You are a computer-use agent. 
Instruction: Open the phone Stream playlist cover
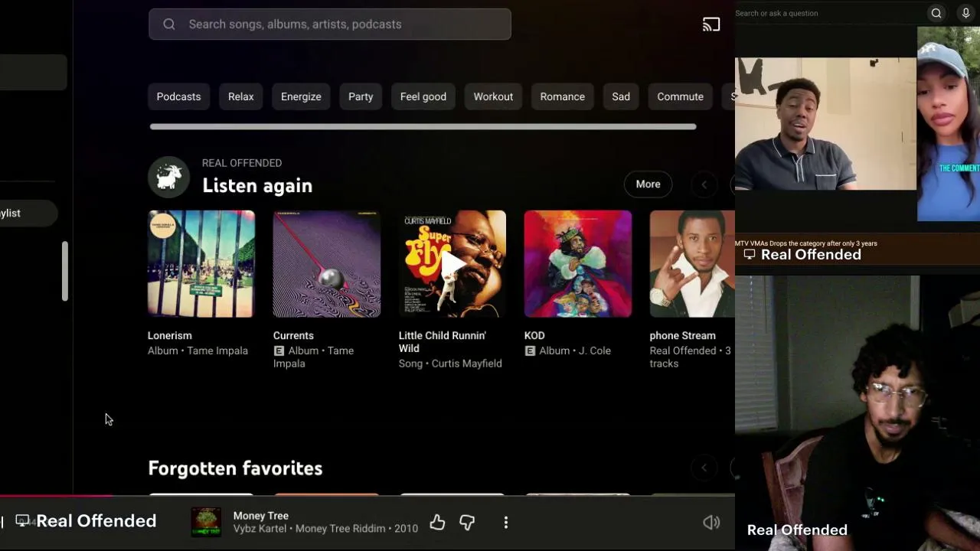[692, 264]
